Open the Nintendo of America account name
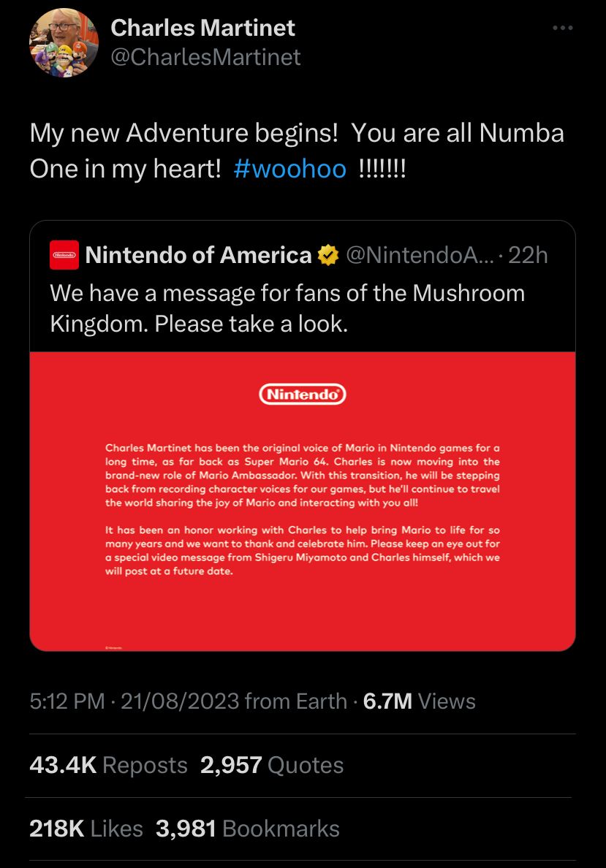The width and height of the screenshot is (606, 868). pyautogui.click(x=198, y=255)
